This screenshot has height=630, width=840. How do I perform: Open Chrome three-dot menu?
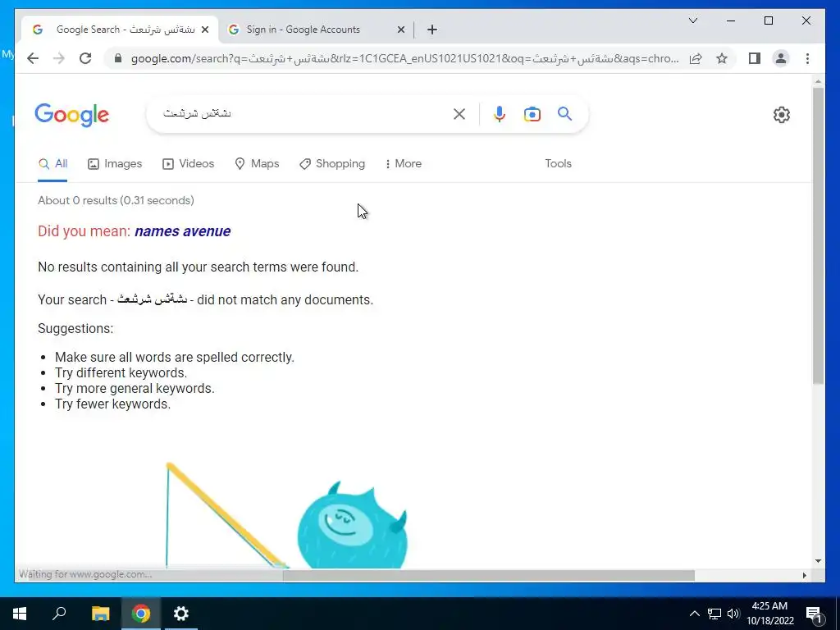point(807,58)
